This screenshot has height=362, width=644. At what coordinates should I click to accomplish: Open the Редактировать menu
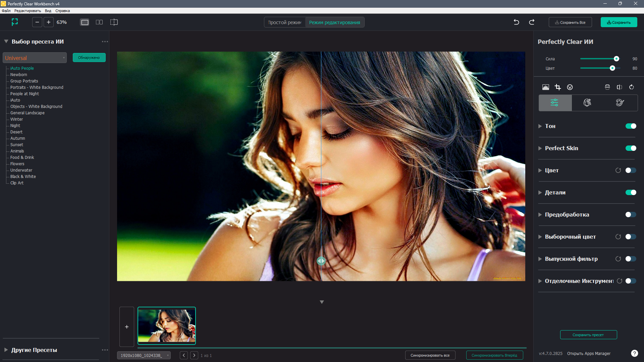pyautogui.click(x=28, y=11)
